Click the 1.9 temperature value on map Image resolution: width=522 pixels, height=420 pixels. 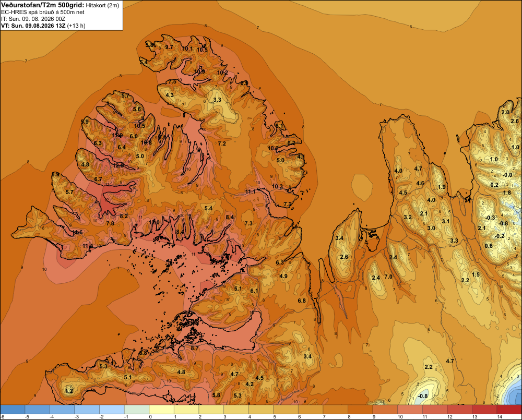442,187
